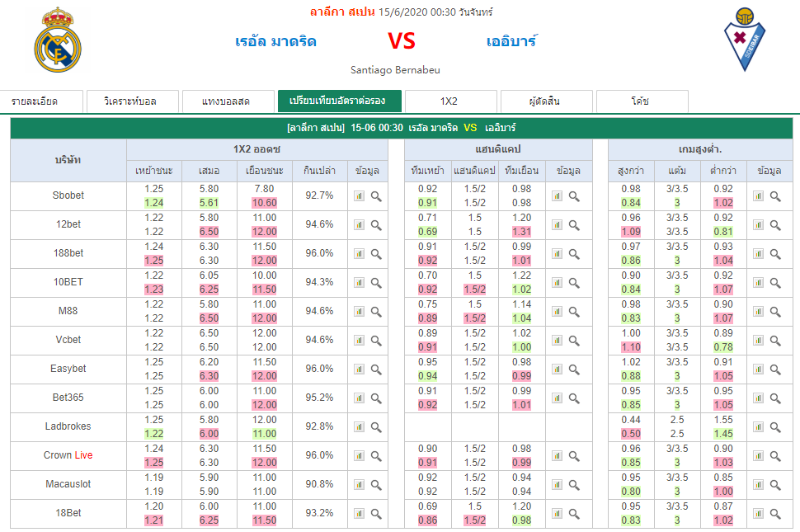Select the Ladbrokes company name
The image size is (800, 532).
[x=68, y=426]
